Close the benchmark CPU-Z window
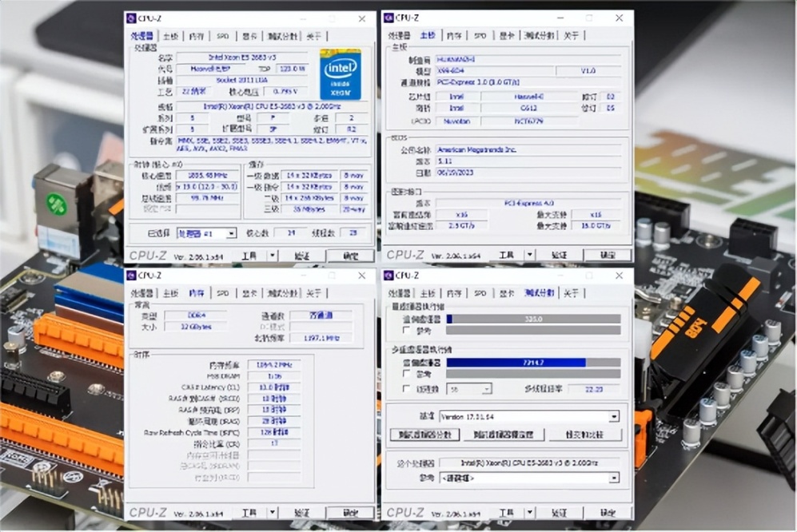797x532 pixels. tap(619, 276)
